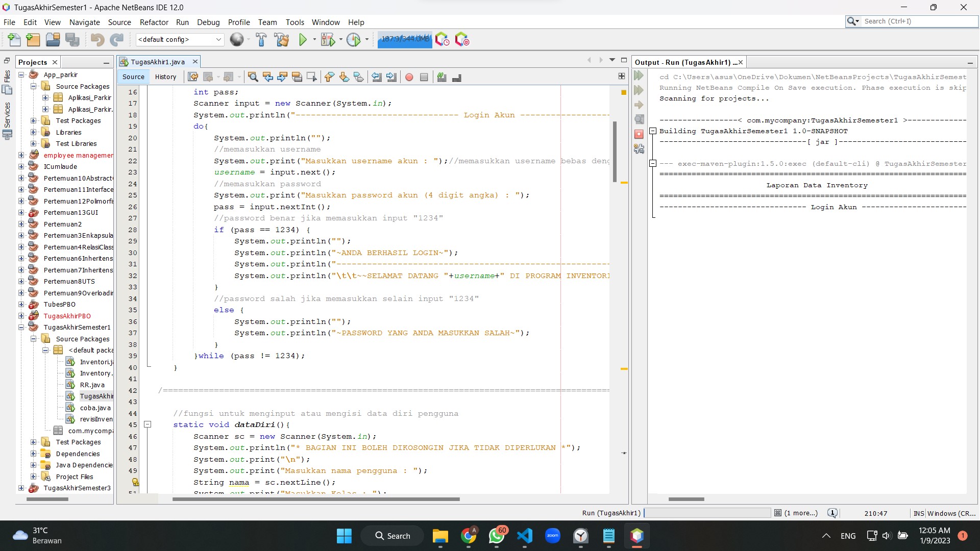Click Shift Line Left icon
Viewport: 980px width, 551px height.
pyautogui.click(x=377, y=77)
